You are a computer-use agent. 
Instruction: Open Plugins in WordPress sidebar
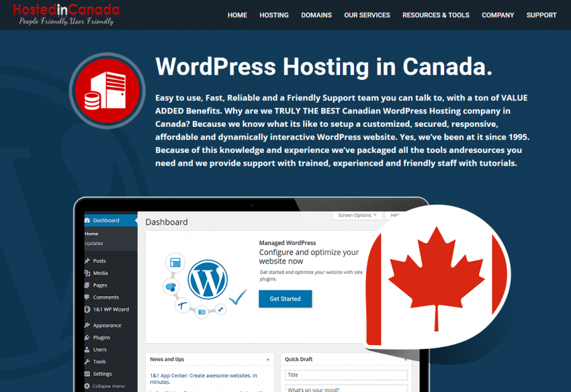[x=102, y=337]
